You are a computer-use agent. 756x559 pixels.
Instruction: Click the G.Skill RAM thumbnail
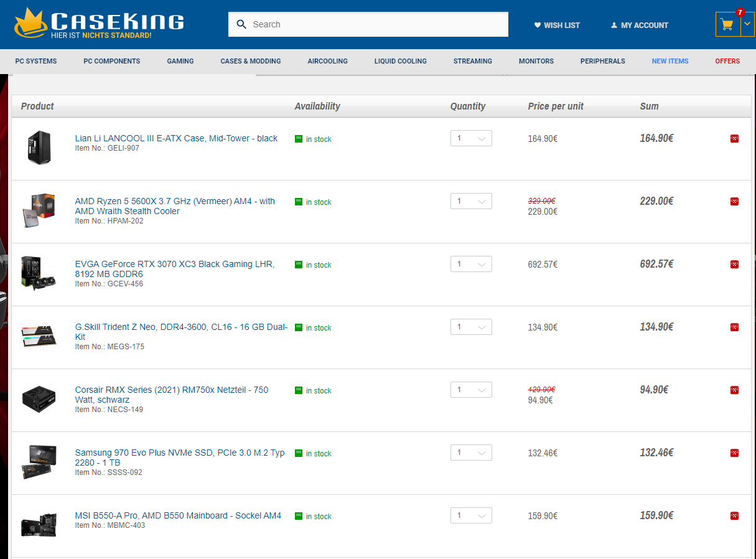click(x=39, y=336)
